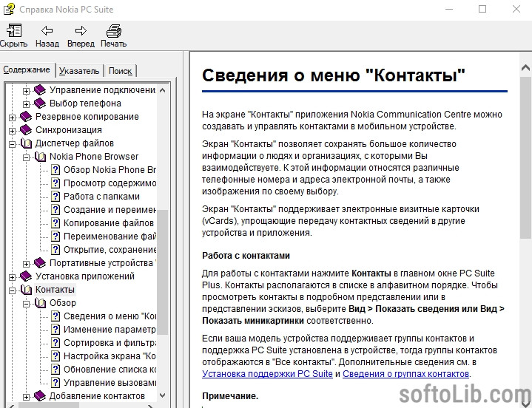Click book icon beside Резервное копирование

coord(26,117)
